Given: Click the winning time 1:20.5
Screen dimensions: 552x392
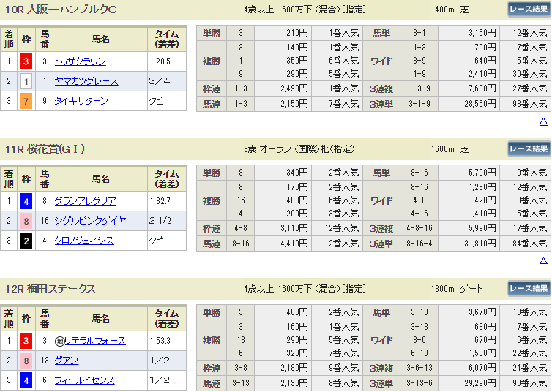Looking at the screenshot, I should (160, 61).
